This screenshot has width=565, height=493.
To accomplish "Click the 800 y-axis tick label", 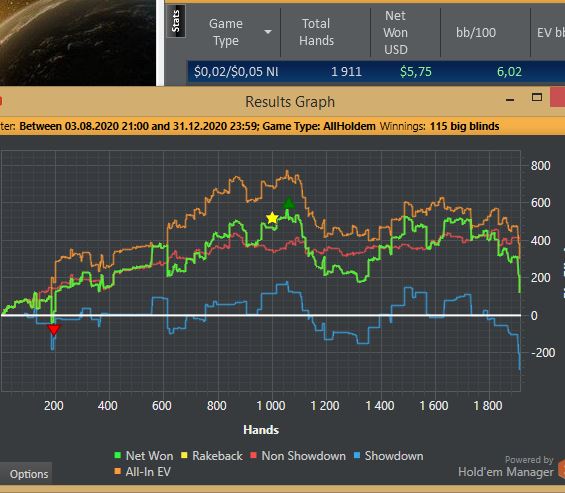I will click(x=540, y=166).
